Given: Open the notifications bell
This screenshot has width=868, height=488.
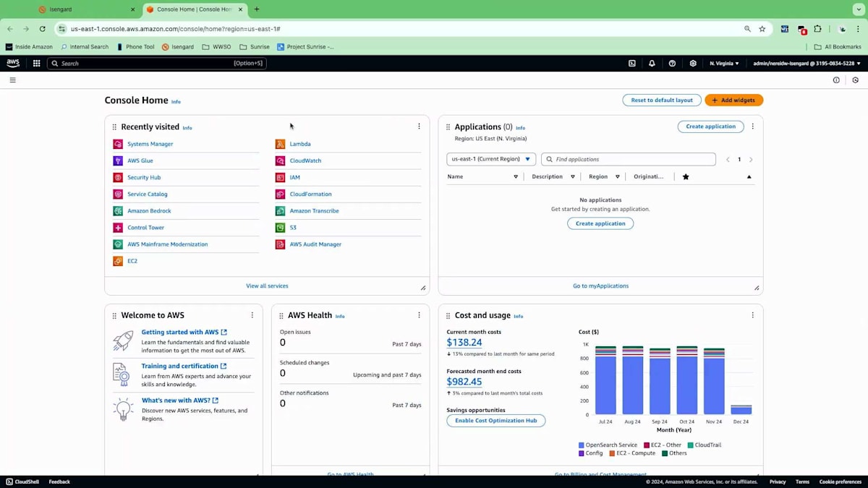Looking at the screenshot, I should (x=652, y=64).
